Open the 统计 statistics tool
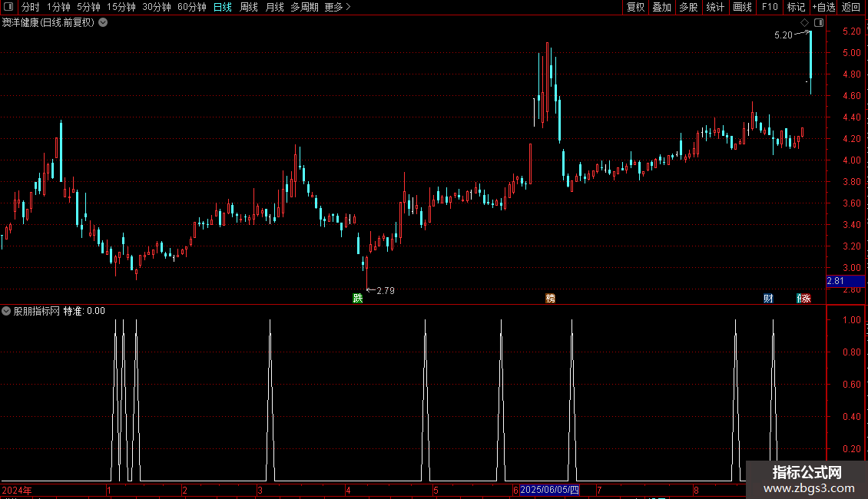868x499 pixels. coord(715,7)
